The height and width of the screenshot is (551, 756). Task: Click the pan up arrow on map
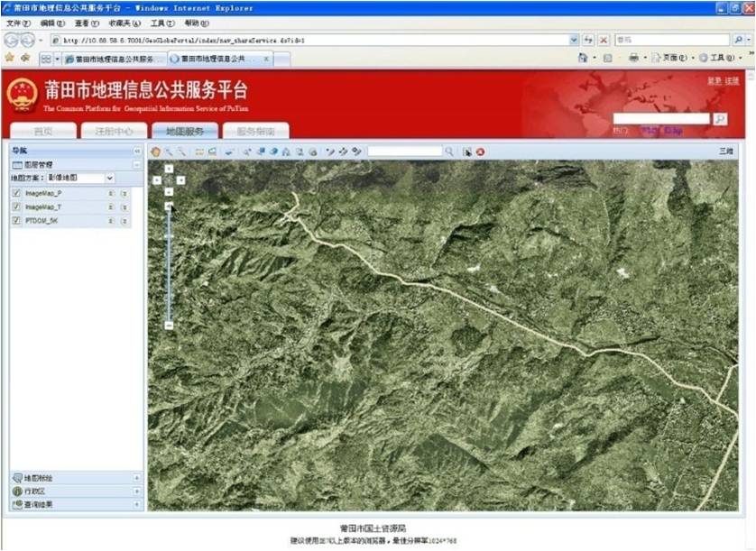pyautogui.click(x=169, y=169)
